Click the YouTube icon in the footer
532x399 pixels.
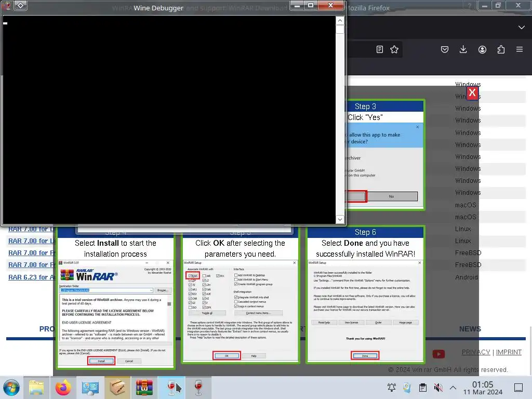click(x=438, y=354)
